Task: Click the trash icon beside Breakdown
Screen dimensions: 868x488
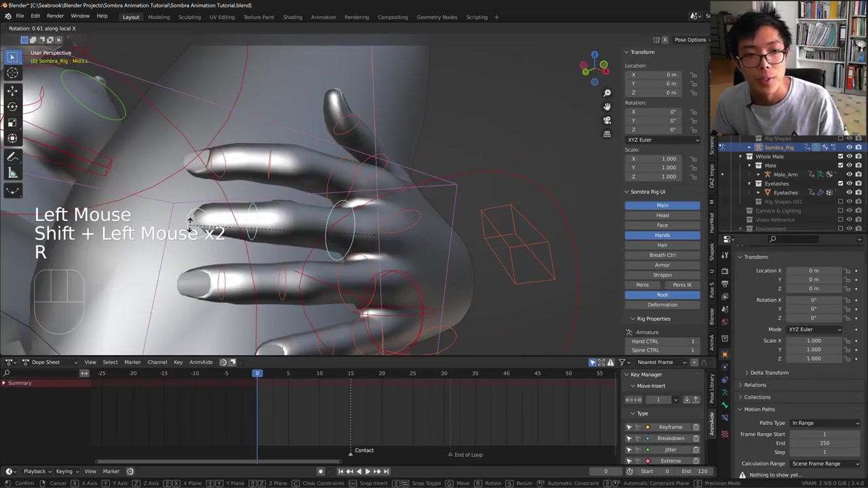Action: 696,439
